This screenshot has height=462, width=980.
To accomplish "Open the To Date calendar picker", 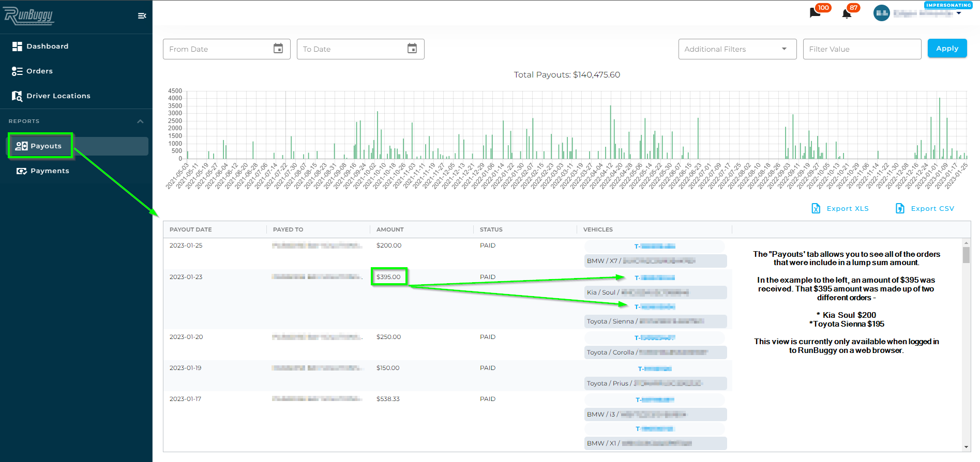I will pos(412,49).
